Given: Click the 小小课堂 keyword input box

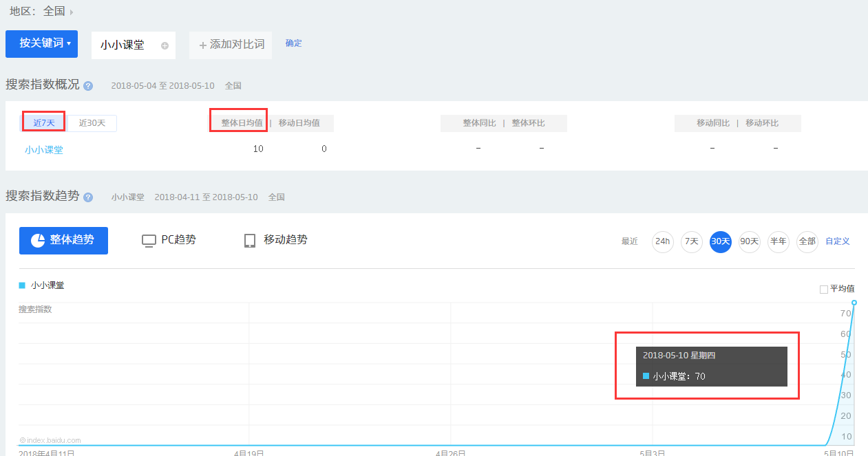Looking at the screenshot, I should [x=134, y=45].
